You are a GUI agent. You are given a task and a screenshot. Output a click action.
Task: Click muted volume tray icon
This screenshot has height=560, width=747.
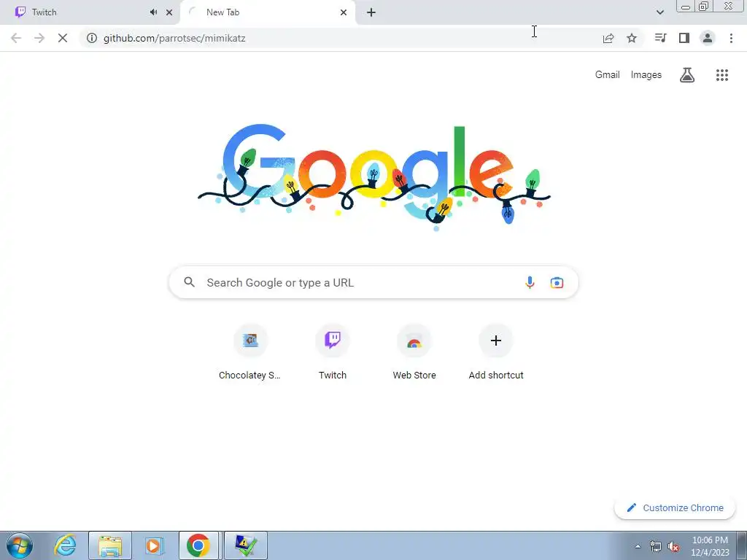673,546
